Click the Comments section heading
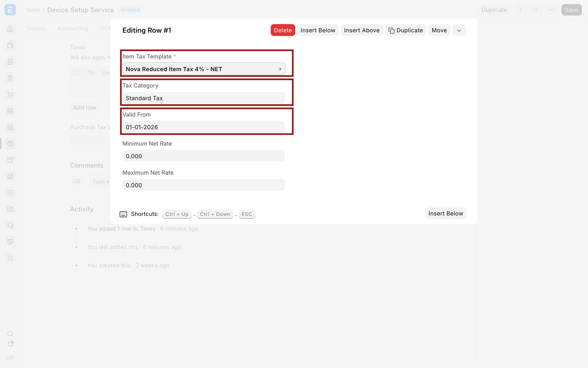 [87, 166]
